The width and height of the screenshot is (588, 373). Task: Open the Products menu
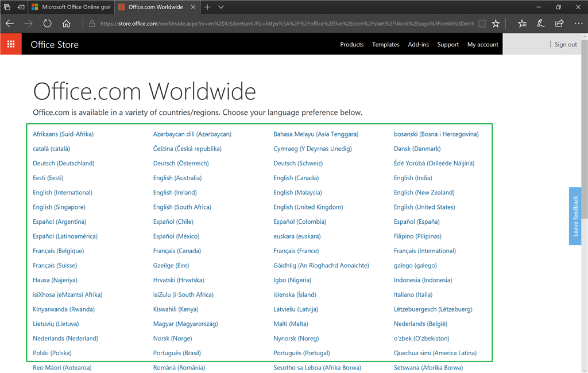pyautogui.click(x=352, y=44)
